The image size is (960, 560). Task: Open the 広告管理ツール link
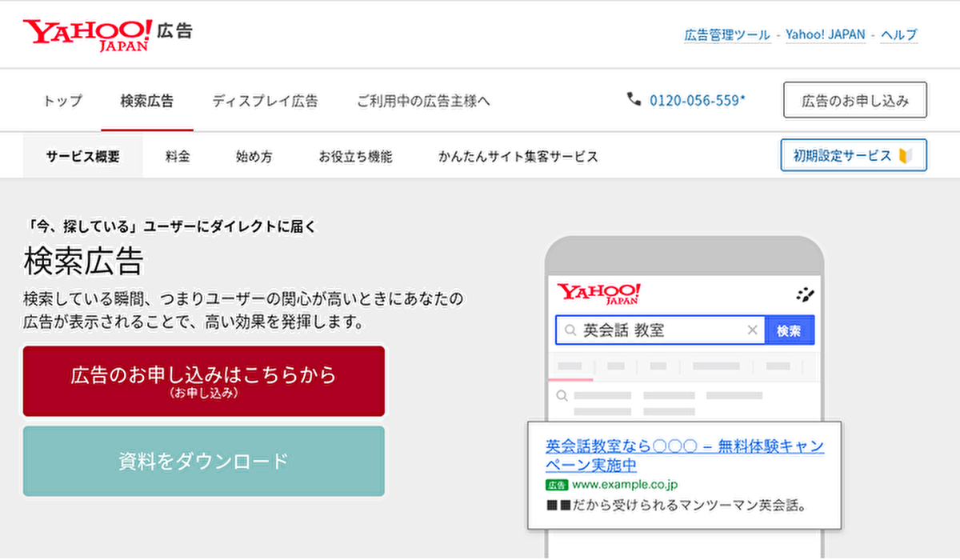727,35
